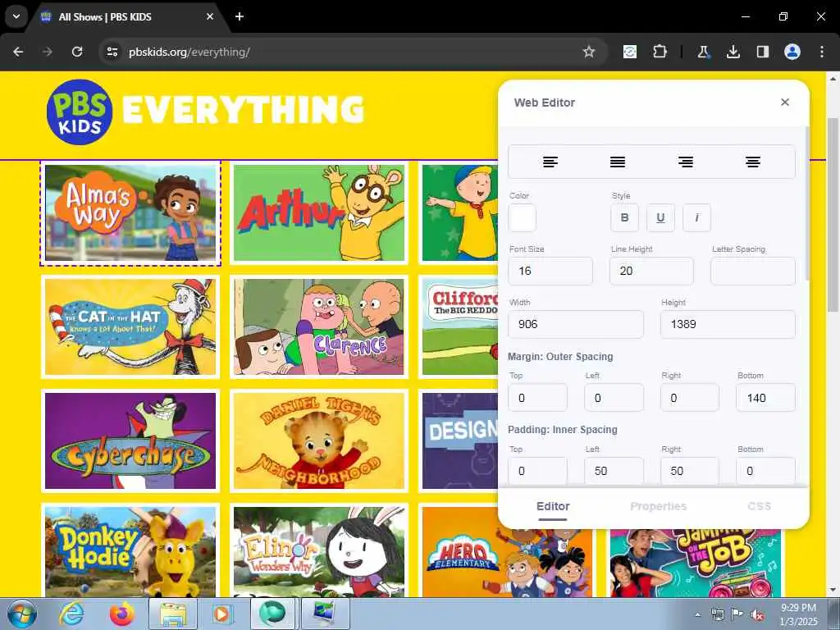The width and height of the screenshot is (840, 630).
Task: Open the Clifford show thumbnail
Action: coord(459,326)
